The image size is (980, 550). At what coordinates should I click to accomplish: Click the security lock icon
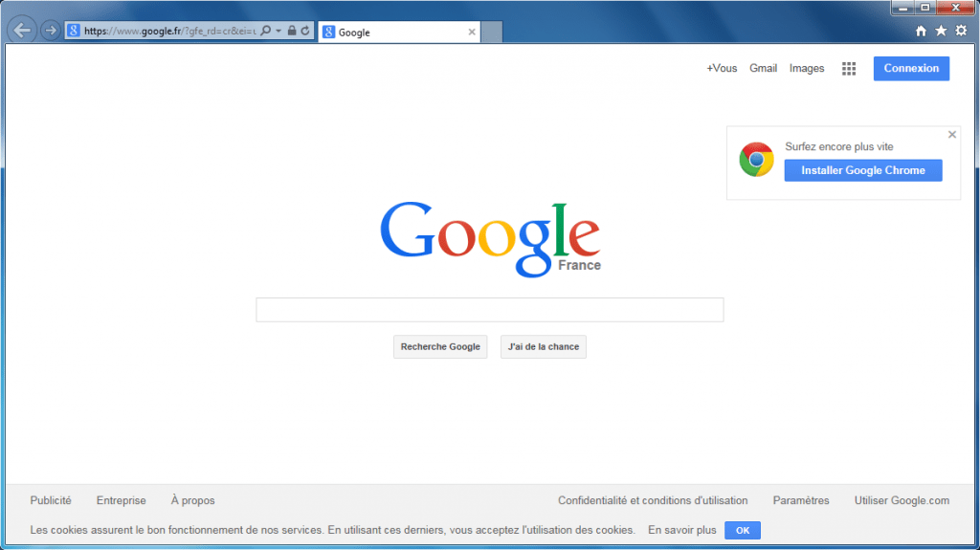pyautogui.click(x=291, y=30)
